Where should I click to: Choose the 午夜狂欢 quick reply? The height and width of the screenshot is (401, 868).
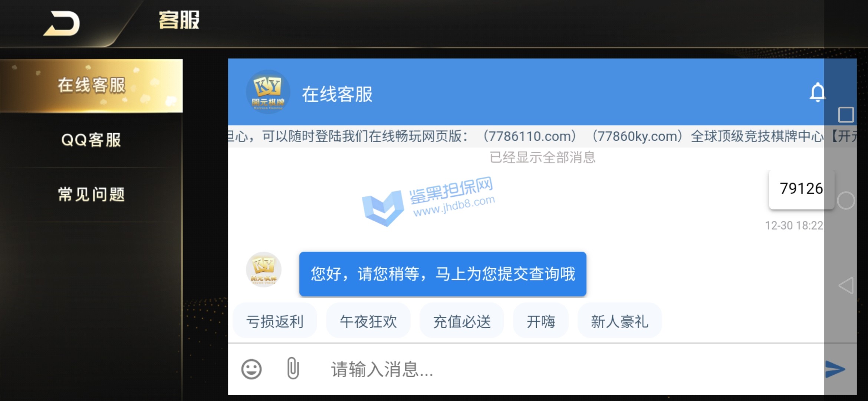(x=368, y=321)
